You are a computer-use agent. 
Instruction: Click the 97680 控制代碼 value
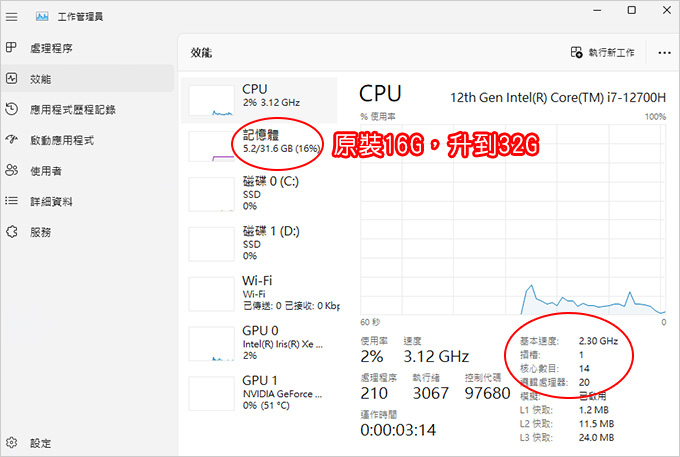click(x=487, y=393)
